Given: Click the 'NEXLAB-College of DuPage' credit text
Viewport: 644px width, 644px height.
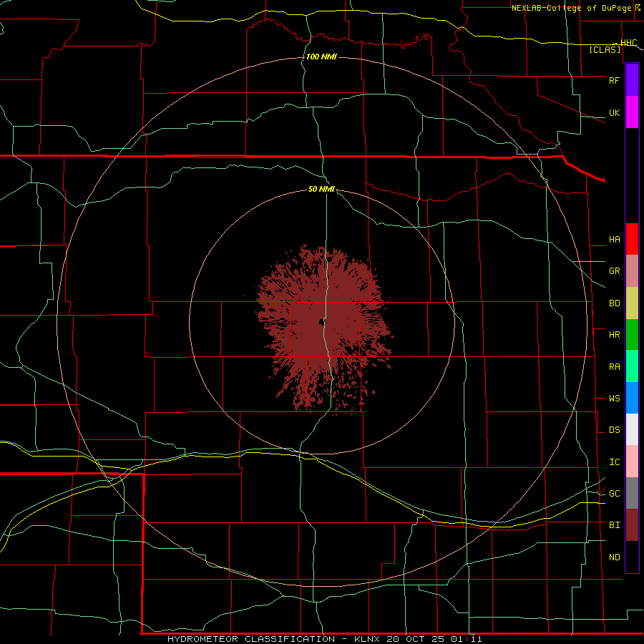Looking at the screenshot, I should [572, 8].
